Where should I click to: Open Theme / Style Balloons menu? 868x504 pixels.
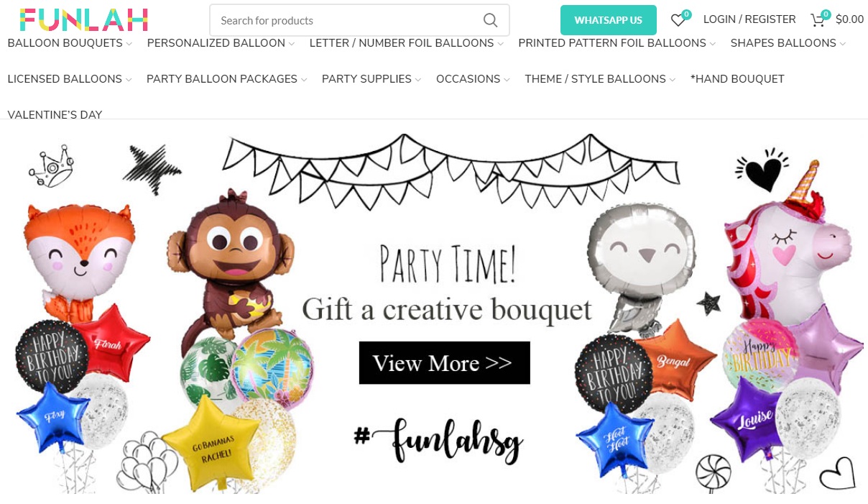(x=596, y=79)
